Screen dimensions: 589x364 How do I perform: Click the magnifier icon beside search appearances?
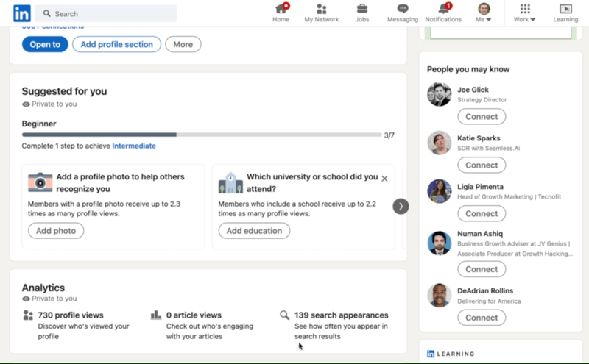(x=285, y=315)
